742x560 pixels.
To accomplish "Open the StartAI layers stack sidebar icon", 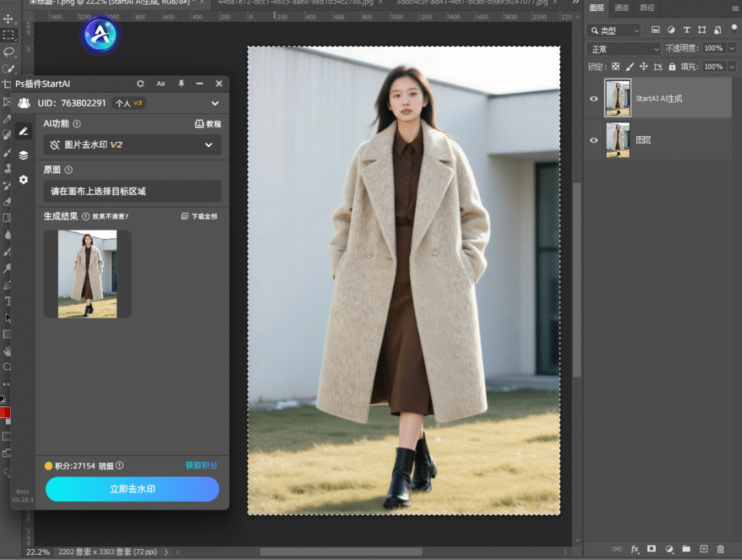I will pos(23,155).
